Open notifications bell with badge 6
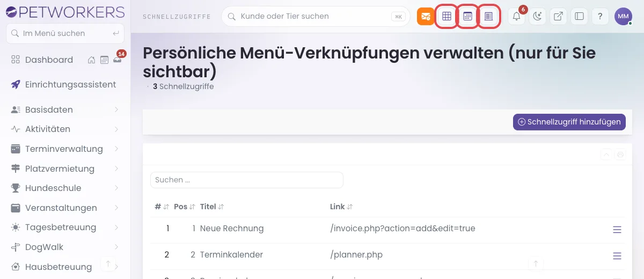The width and height of the screenshot is (644, 279). click(517, 16)
